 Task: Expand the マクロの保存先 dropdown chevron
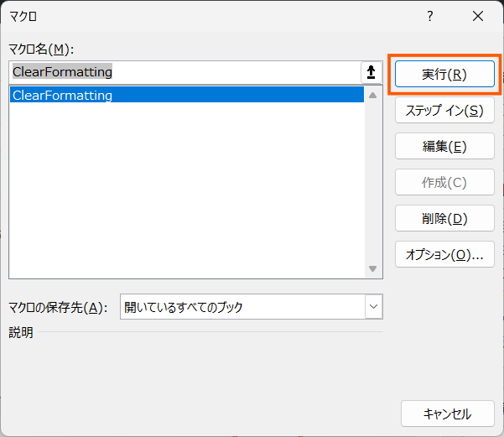point(373,307)
